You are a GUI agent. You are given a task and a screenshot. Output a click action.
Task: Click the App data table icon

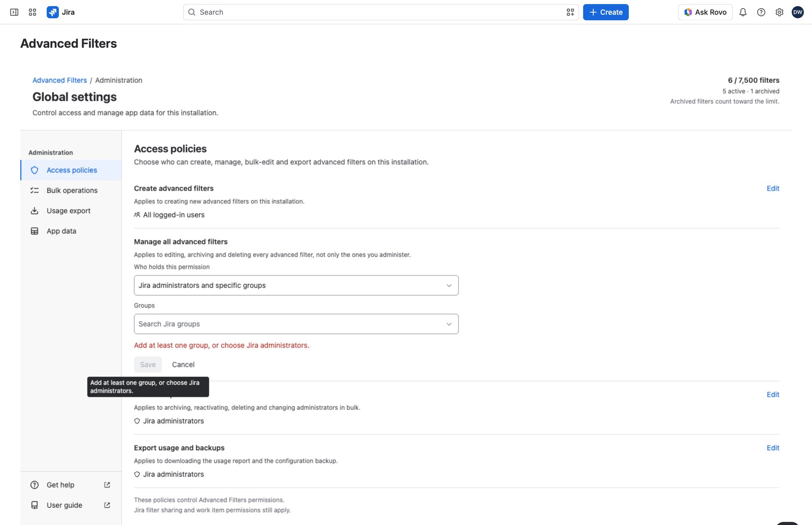35,231
